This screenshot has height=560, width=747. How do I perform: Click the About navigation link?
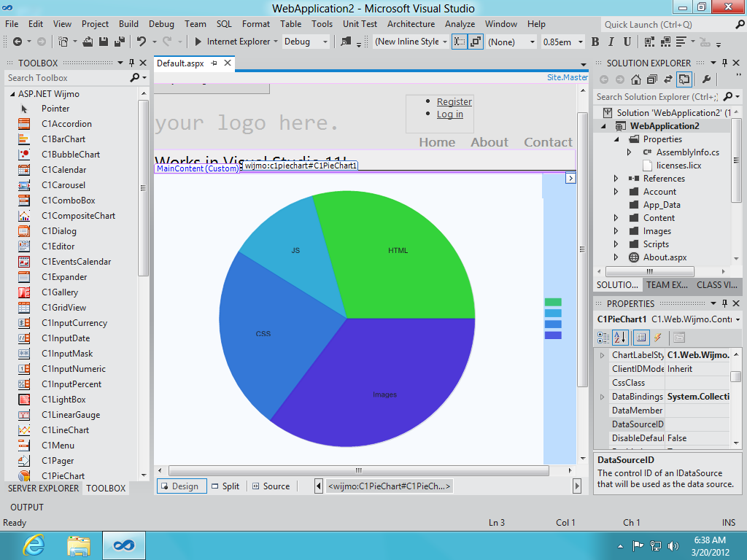pyautogui.click(x=489, y=142)
